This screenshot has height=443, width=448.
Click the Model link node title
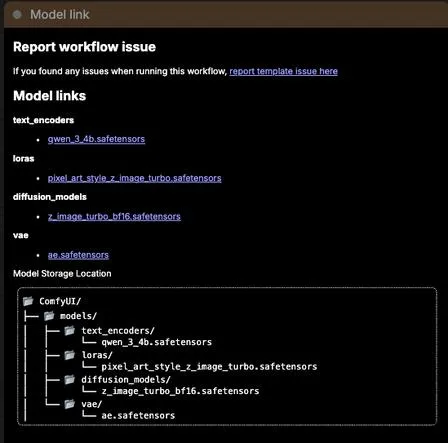point(60,14)
